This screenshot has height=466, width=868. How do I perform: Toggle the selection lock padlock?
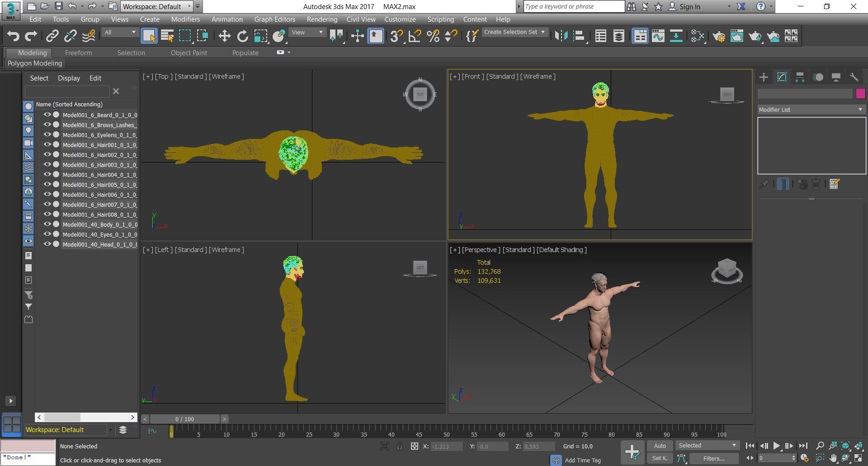click(400, 447)
